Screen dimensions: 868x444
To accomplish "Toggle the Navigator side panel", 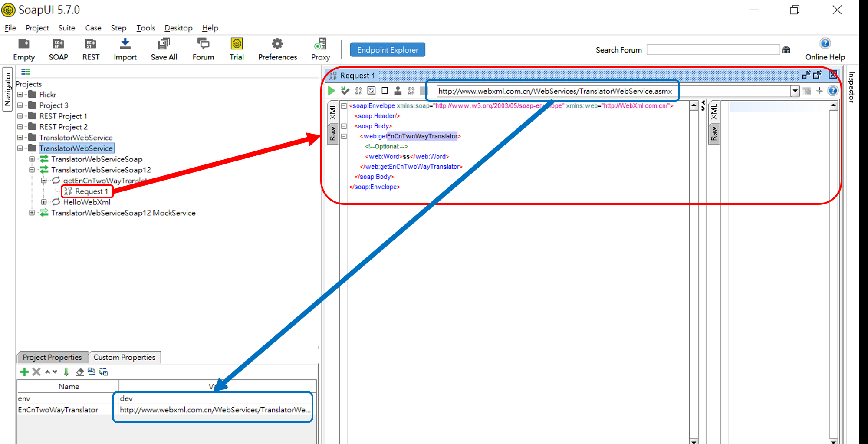I will point(7,89).
